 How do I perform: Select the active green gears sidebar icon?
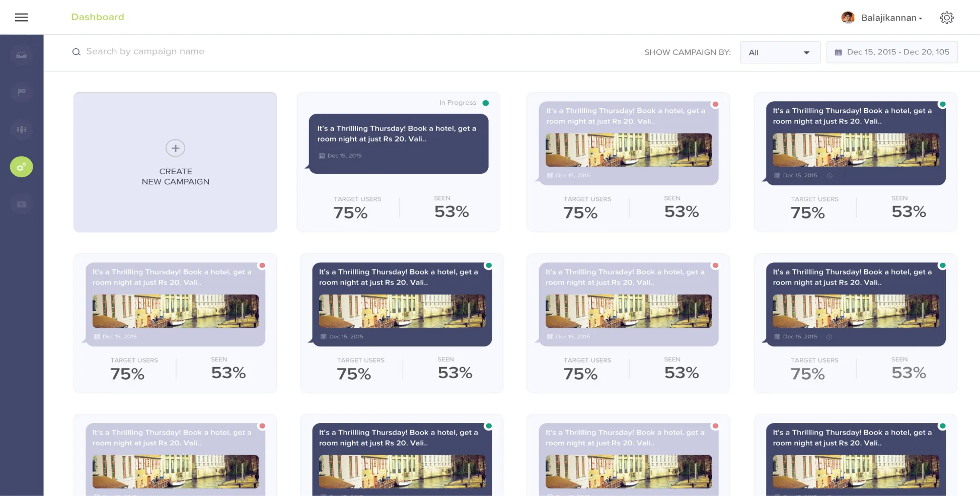point(21,167)
